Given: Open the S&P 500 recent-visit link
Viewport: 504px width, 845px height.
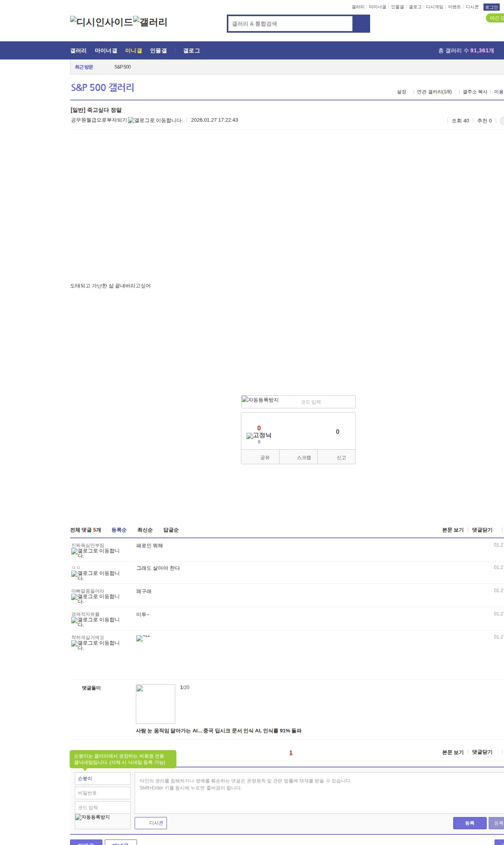Looking at the screenshot, I should click(x=122, y=67).
